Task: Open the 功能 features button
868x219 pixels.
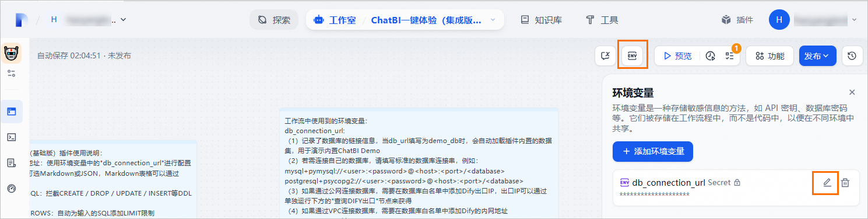Action: pos(769,56)
